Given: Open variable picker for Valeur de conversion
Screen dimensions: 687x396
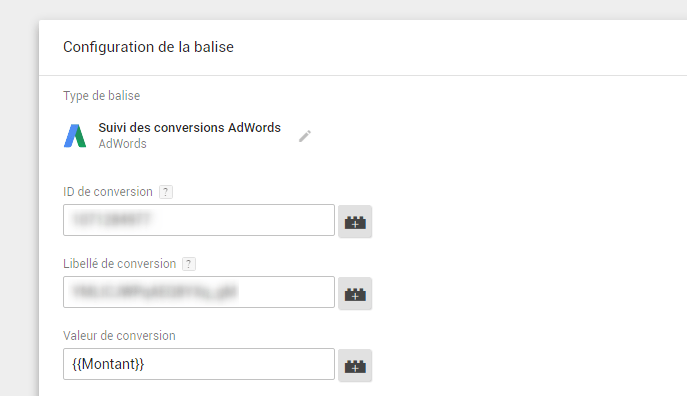Looking at the screenshot, I should point(355,365).
